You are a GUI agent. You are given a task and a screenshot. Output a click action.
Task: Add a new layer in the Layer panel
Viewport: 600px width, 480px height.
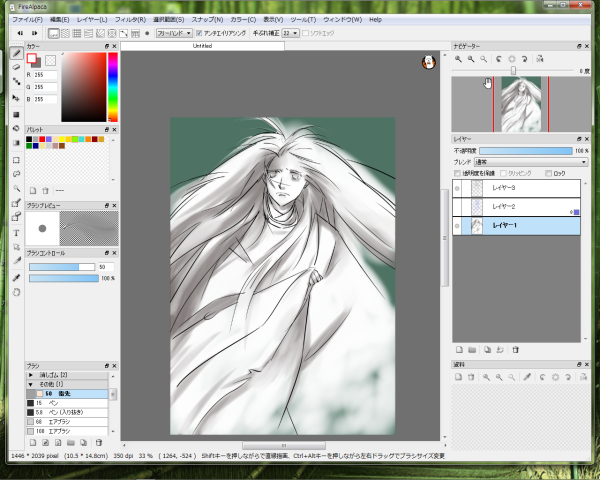coord(459,350)
